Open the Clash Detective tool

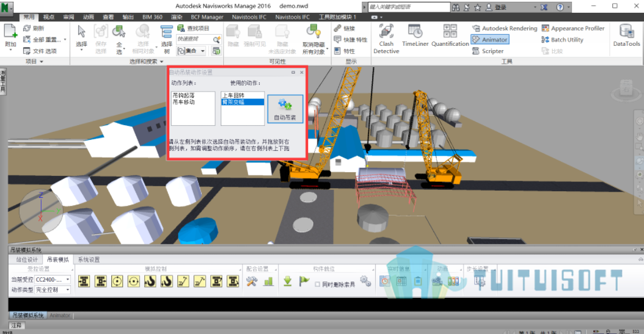pos(386,39)
